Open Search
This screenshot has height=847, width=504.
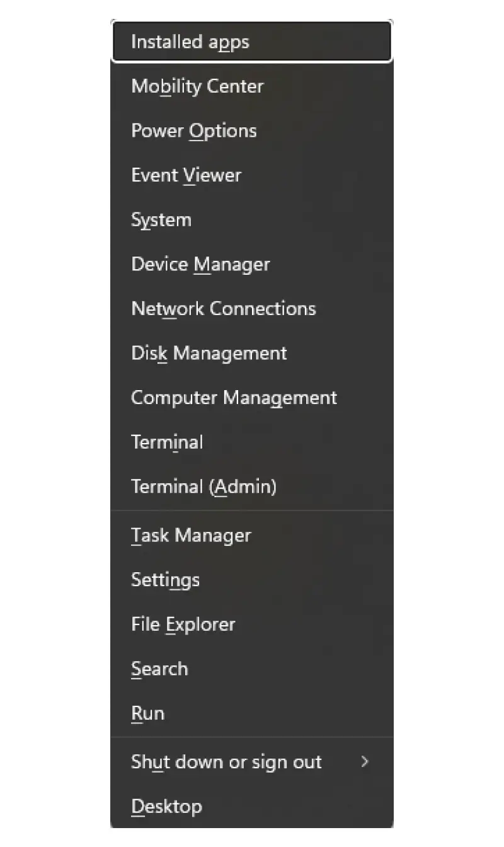pos(159,669)
